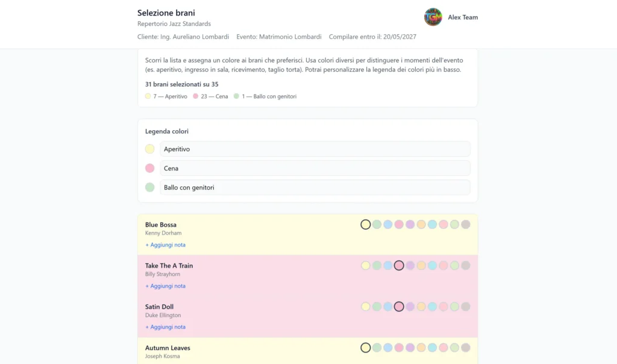Click the pink swatch on Autumn Leaves row

point(399,348)
